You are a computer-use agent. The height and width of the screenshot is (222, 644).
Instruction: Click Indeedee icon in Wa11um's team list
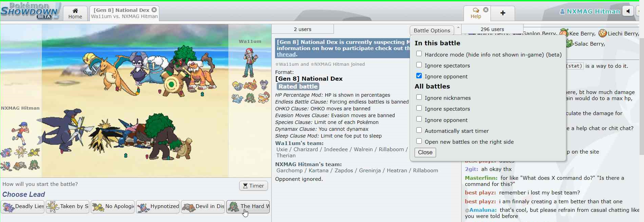tap(264, 85)
